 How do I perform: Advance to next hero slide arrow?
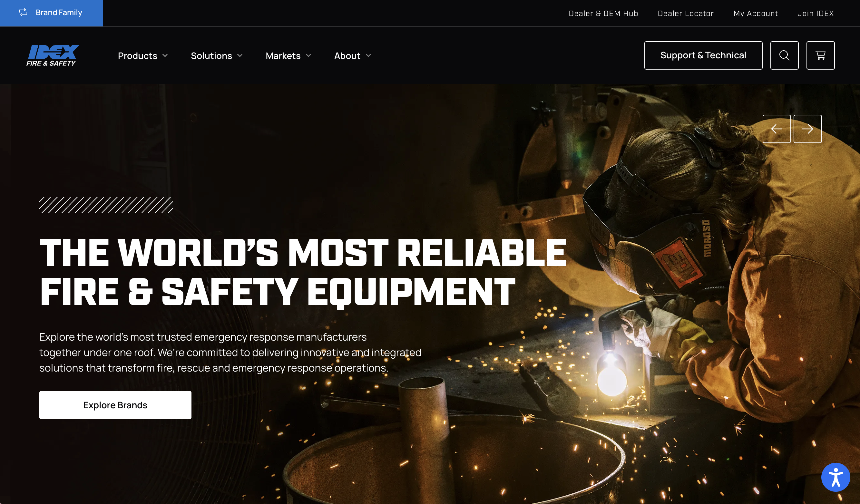[x=807, y=129]
